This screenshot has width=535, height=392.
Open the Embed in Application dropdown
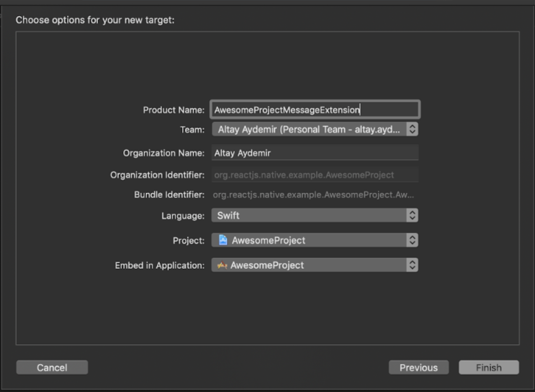tap(315, 265)
